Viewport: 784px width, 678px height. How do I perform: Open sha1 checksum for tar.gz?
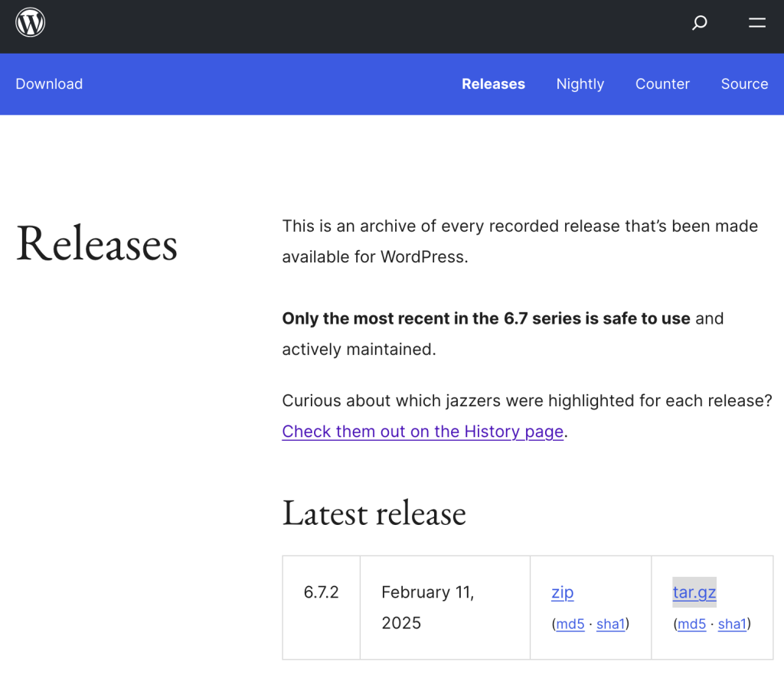[732, 624]
